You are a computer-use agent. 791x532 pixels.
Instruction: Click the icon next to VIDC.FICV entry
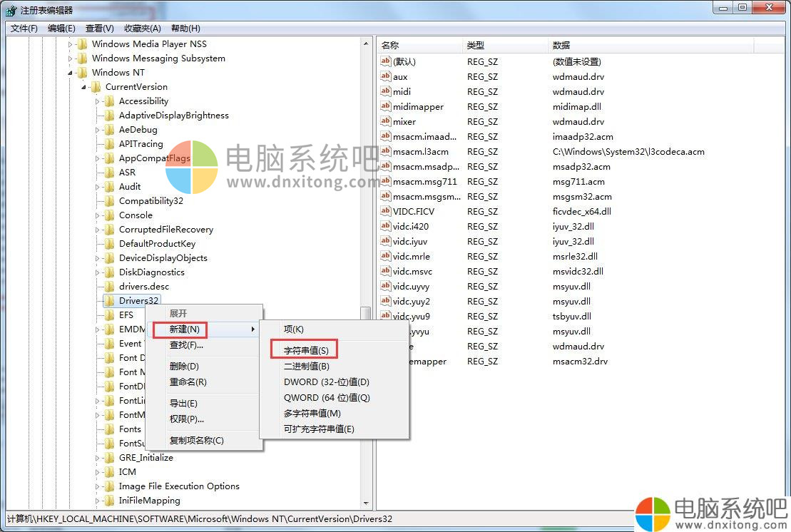coord(386,212)
